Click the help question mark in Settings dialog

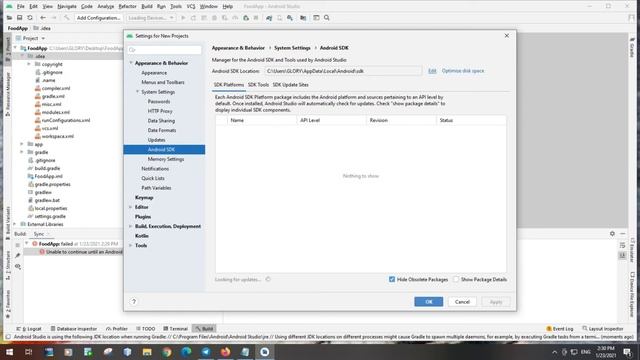(x=133, y=302)
